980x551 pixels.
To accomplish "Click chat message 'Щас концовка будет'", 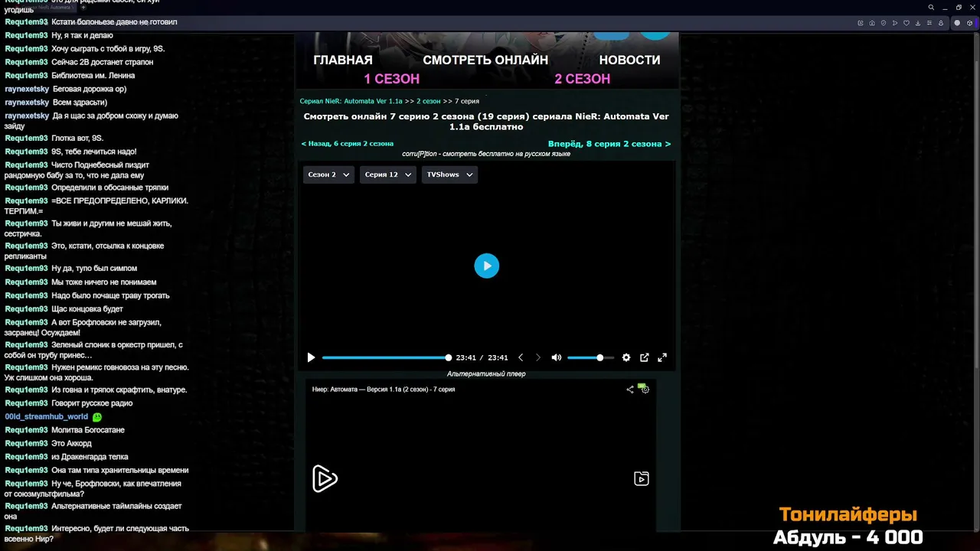I will point(87,309).
